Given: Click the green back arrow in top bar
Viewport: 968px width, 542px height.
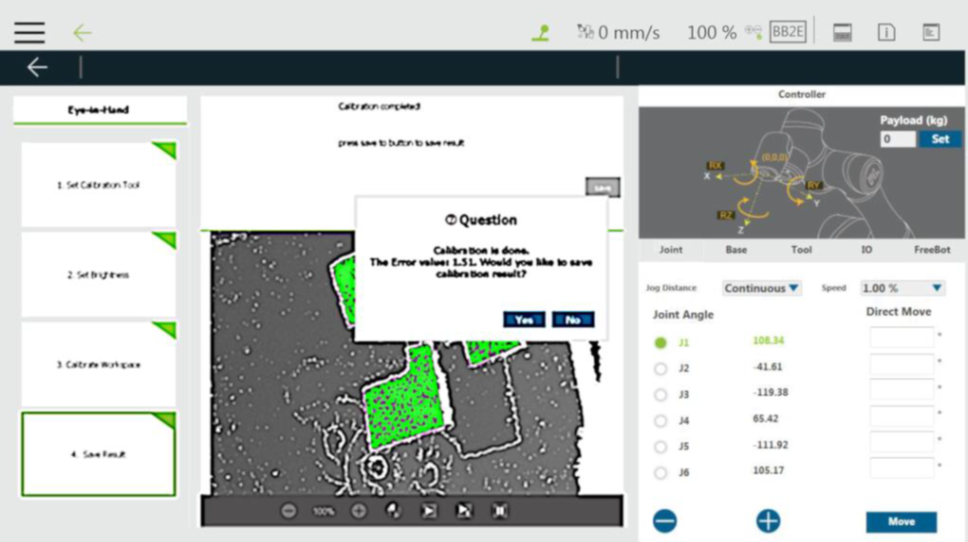Looking at the screenshot, I should pos(82,32).
